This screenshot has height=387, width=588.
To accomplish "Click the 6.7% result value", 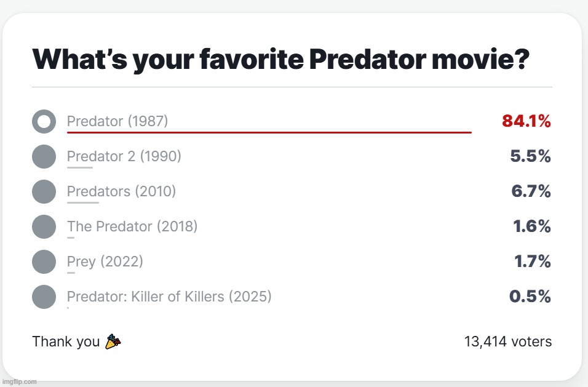I will pyautogui.click(x=531, y=191).
